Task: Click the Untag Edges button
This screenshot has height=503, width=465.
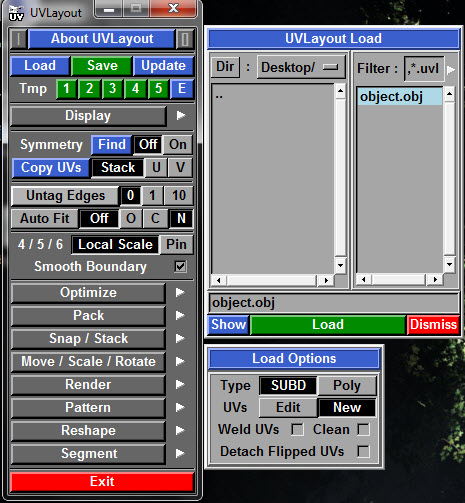Action: coord(65,196)
